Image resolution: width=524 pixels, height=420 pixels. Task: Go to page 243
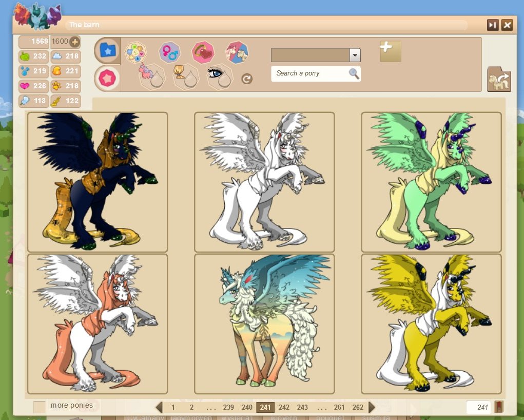point(302,407)
